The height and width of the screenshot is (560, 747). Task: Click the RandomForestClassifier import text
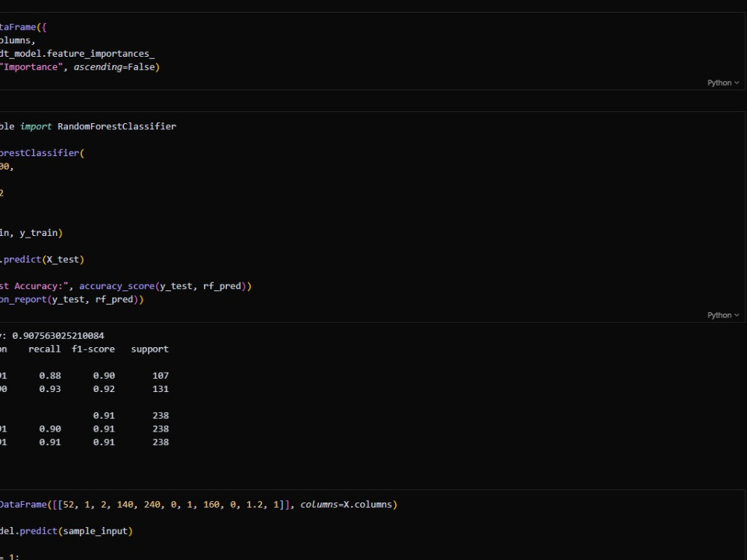coord(117,126)
